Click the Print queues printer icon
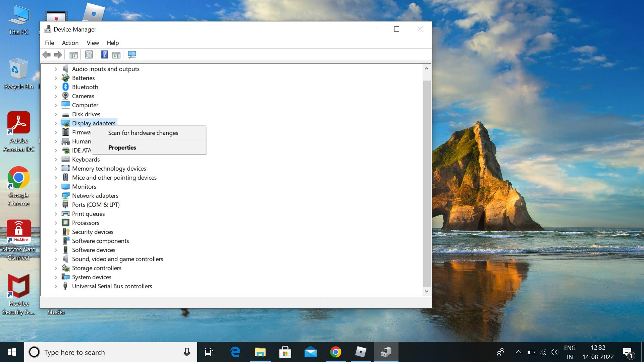This screenshot has height=362, width=644. point(66,214)
